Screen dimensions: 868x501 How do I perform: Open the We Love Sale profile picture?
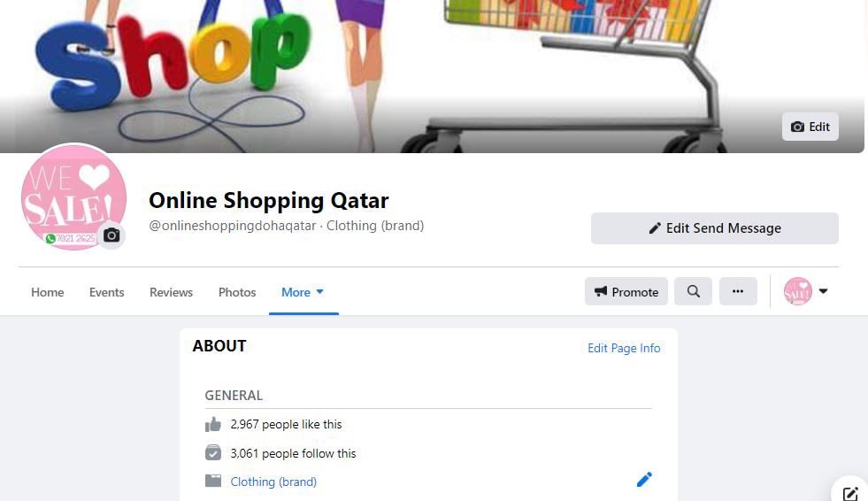point(73,197)
